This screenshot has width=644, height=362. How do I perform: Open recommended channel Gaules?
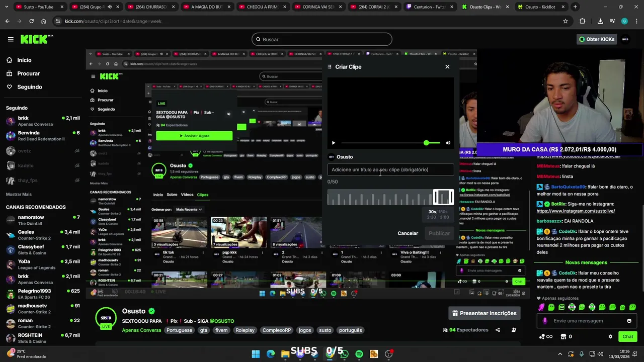pyautogui.click(x=43, y=235)
